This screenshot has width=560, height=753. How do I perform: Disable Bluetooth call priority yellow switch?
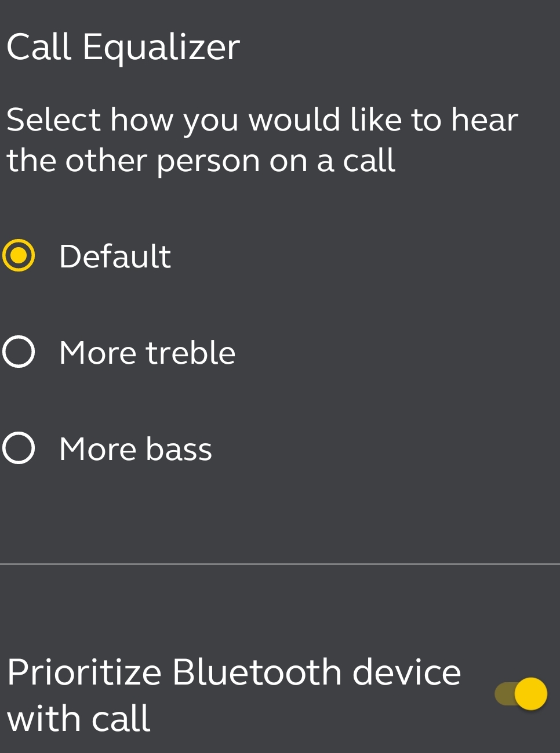pyautogui.click(x=521, y=694)
